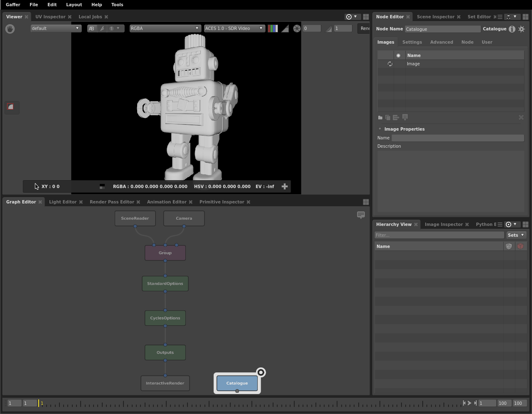
Task: Click the annotation comment icon in Graph Editor
Action: [x=361, y=215]
